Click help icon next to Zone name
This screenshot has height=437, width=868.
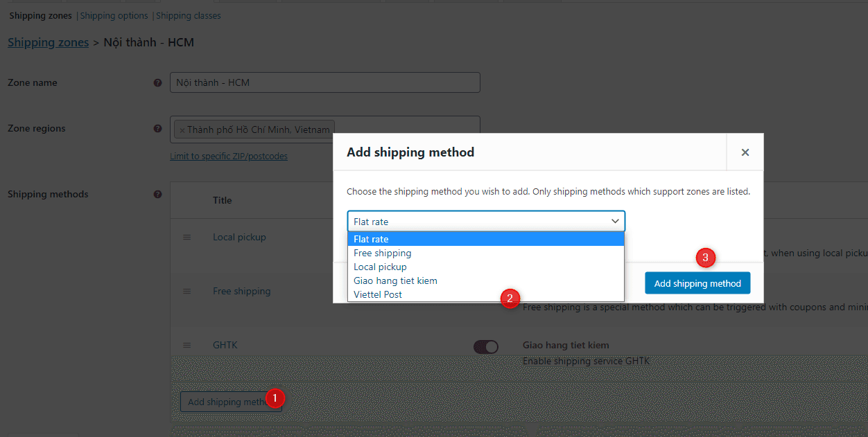point(157,82)
